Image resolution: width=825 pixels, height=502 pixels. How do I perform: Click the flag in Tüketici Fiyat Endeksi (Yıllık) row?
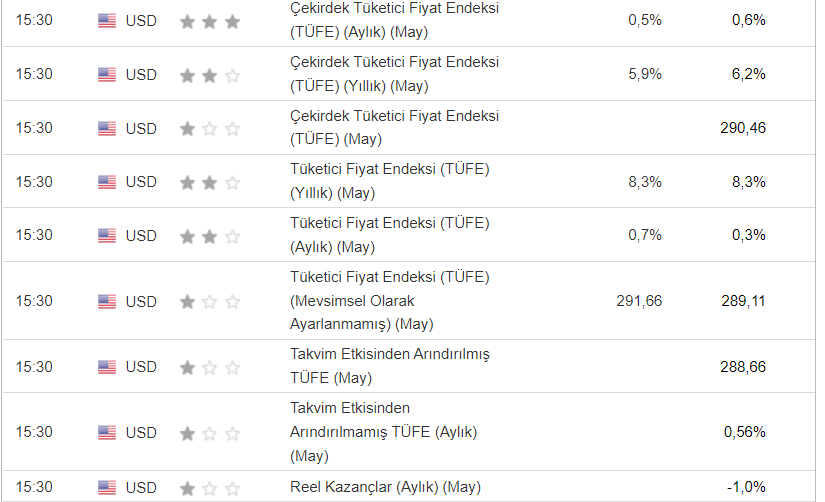pyautogui.click(x=107, y=182)
